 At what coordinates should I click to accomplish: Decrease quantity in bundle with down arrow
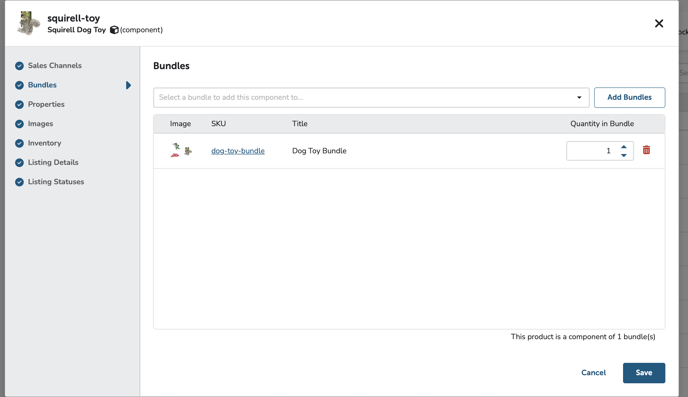click(x=624, y=155)
